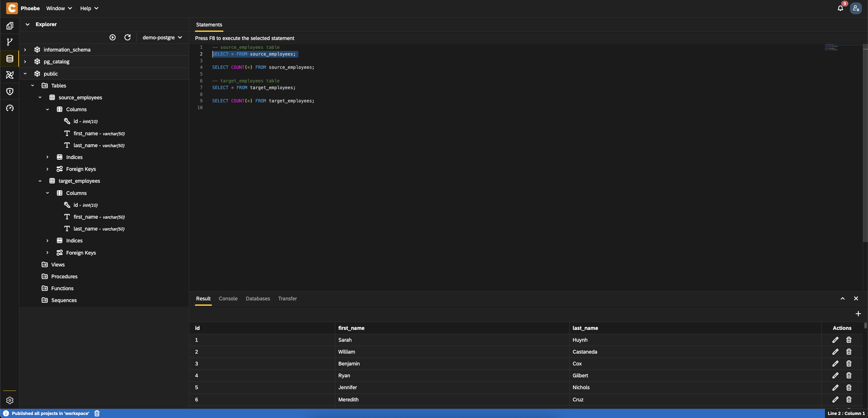Open the demo-postgre datasource dropdown
Screen dimensions: 868x418
tap(162, 37)
